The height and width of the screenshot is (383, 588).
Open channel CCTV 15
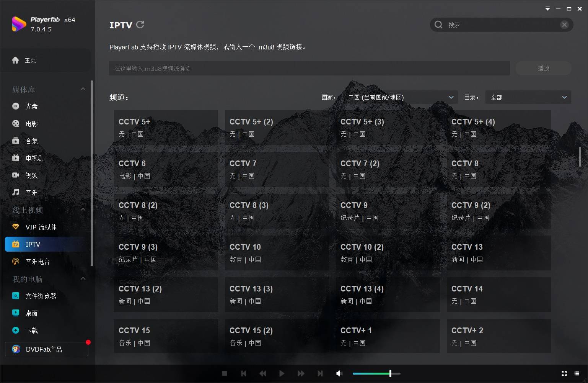click(166, 336)
